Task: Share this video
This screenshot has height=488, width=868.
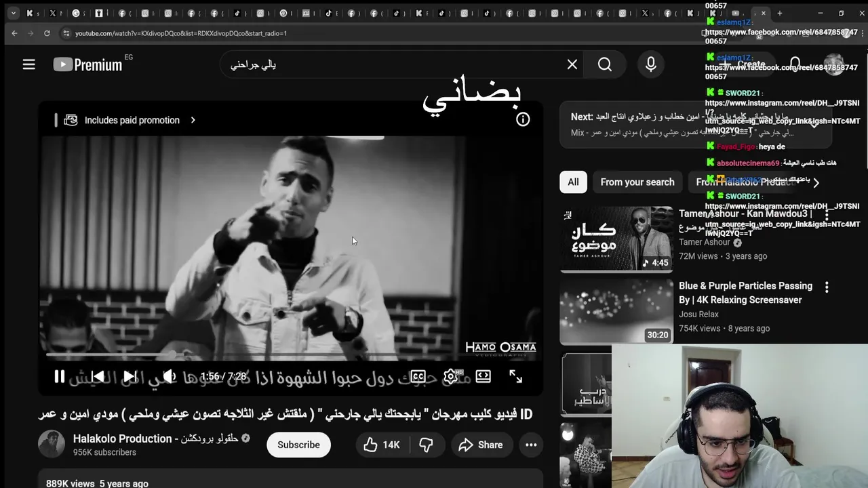Action: 480,445
